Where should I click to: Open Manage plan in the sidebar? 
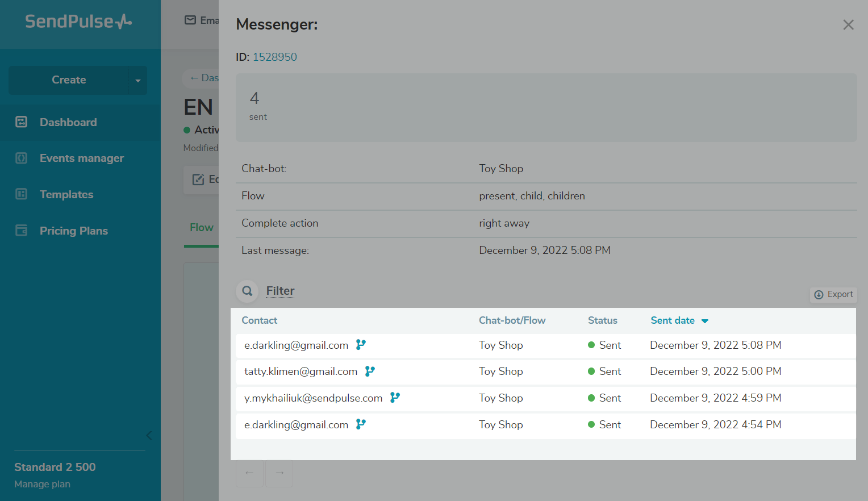[43, 484]
